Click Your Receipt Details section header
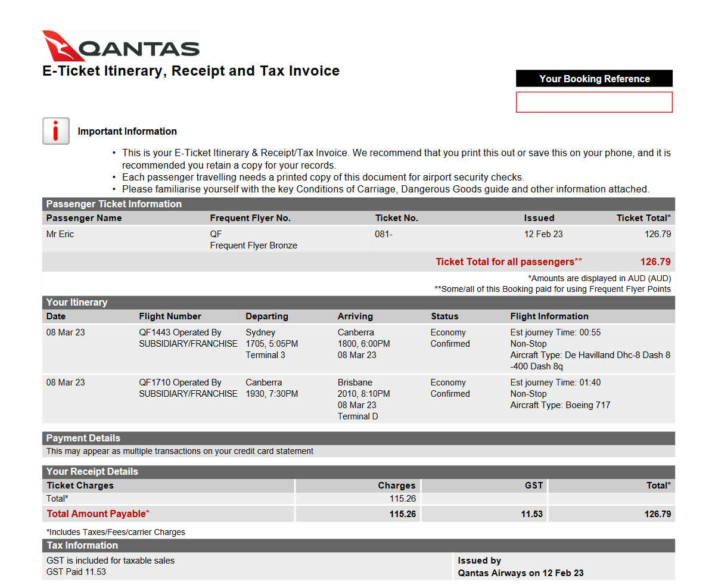Screen dimensions: 709x588 [x=359, y=471]
